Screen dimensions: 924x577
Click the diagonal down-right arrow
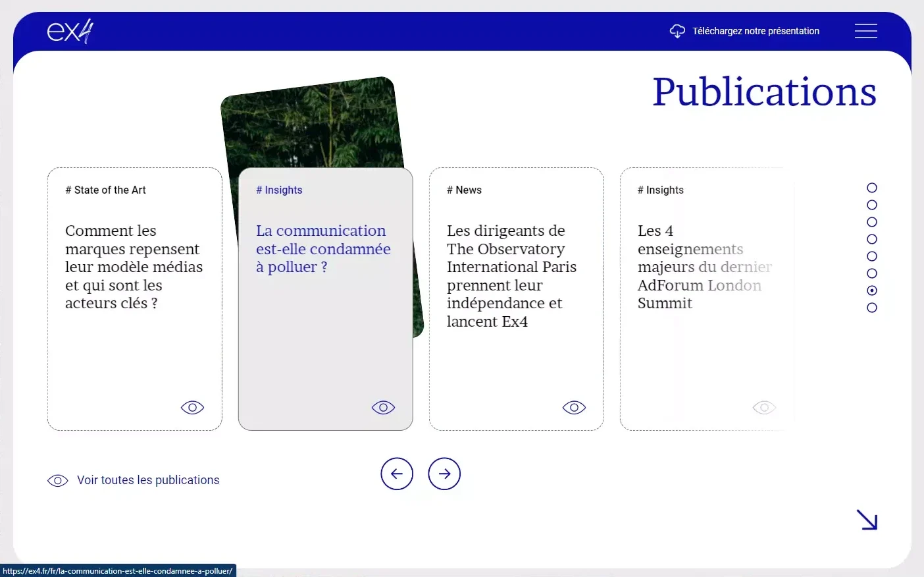tap(867, 520)
